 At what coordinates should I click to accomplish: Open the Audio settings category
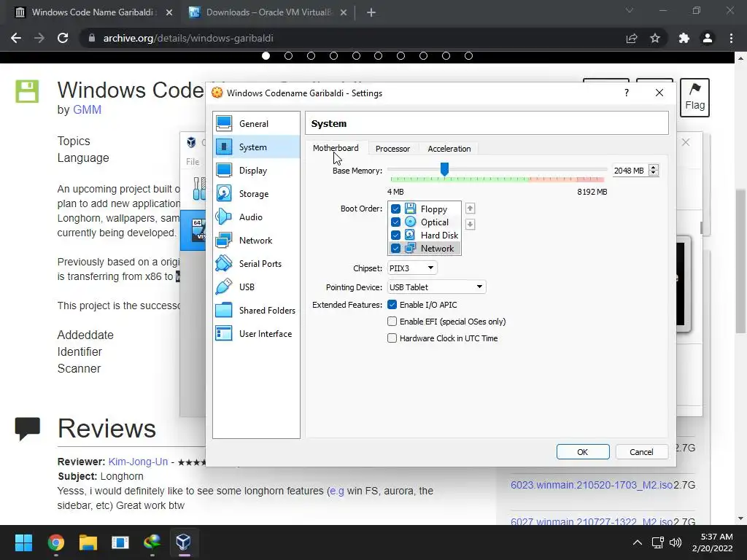tap(256, 217)
